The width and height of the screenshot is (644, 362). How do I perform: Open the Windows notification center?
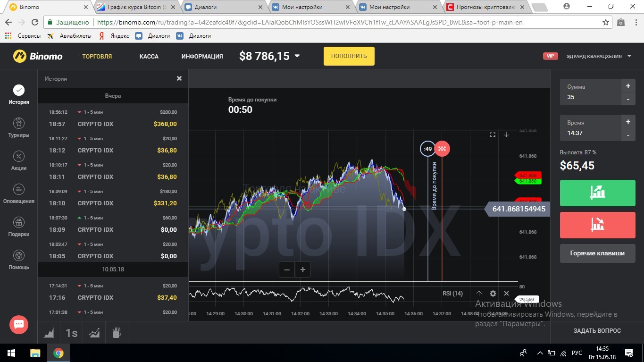(629, 353)
